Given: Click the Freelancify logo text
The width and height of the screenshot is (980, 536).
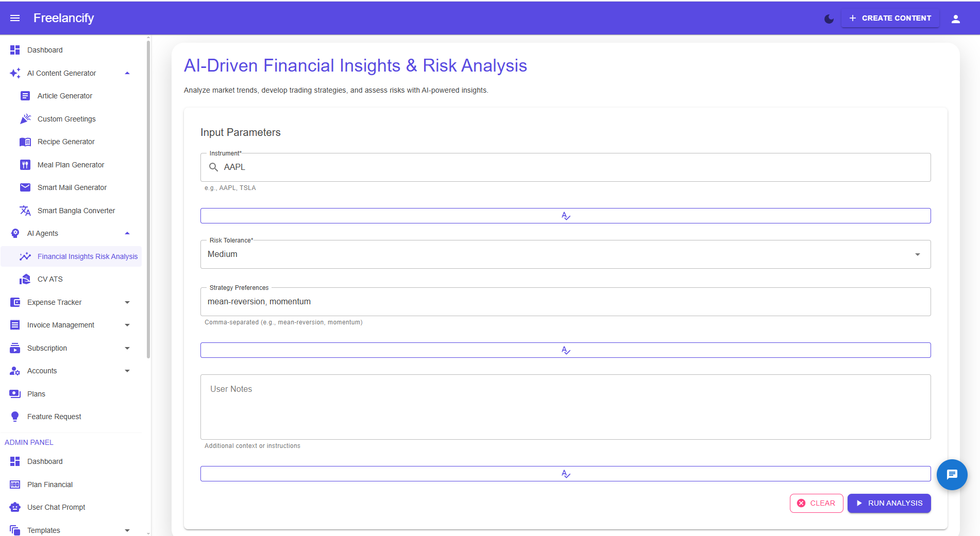Looking at the screenshot, I should click(63, 18).
